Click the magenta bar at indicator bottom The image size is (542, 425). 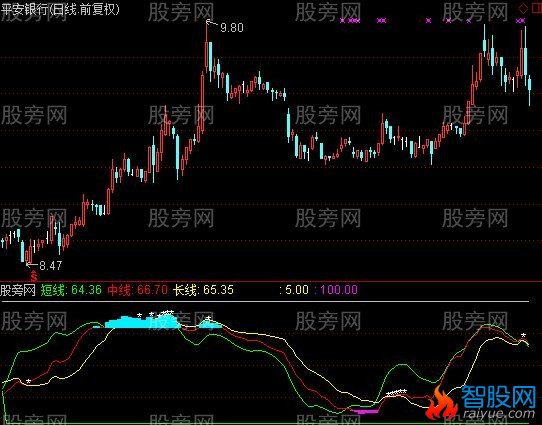point(364,411)
